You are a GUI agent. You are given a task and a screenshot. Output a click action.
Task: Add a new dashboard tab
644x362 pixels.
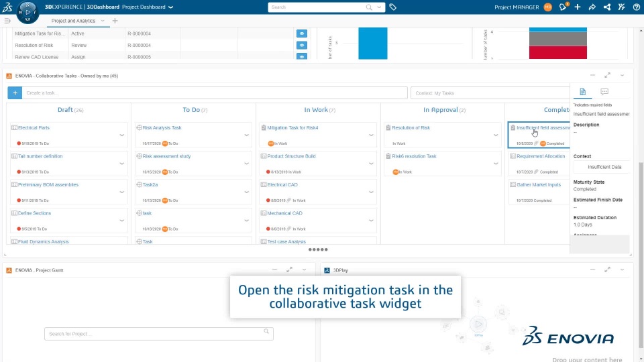pos(115,21)
